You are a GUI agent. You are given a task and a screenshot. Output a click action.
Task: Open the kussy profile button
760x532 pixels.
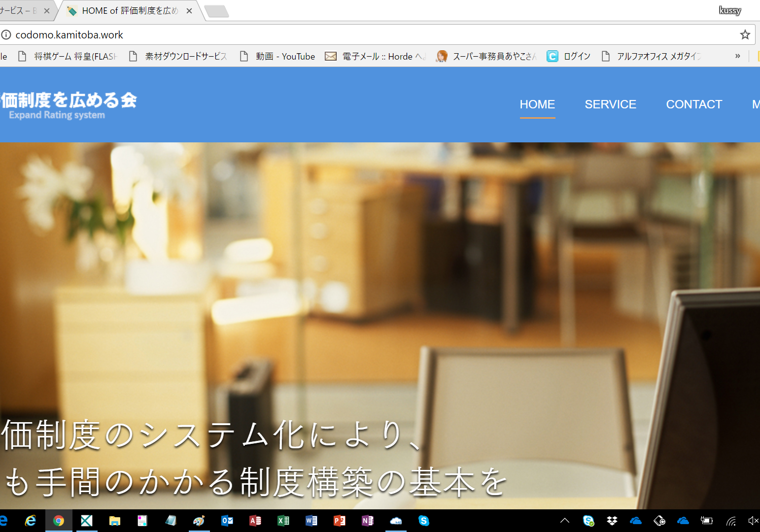(729, 10)
